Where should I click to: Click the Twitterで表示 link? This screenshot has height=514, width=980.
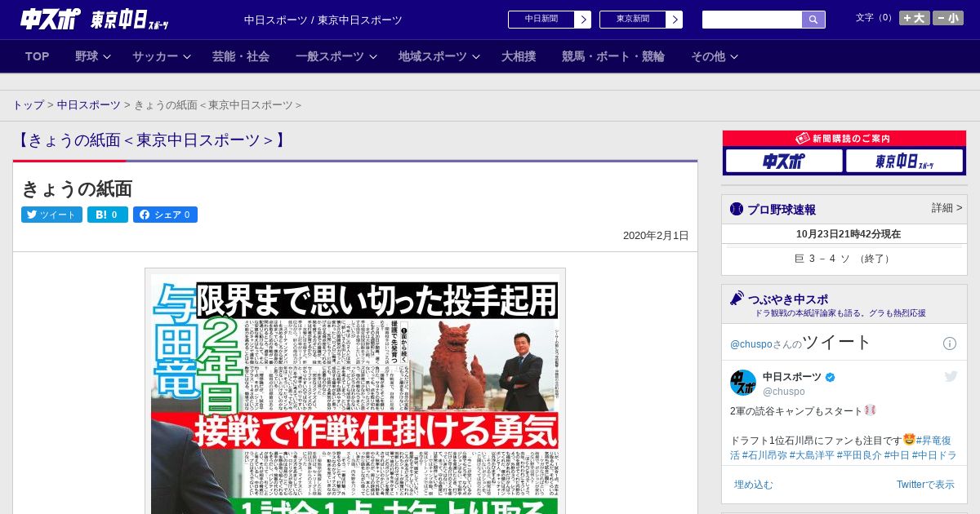pos(925,485)
